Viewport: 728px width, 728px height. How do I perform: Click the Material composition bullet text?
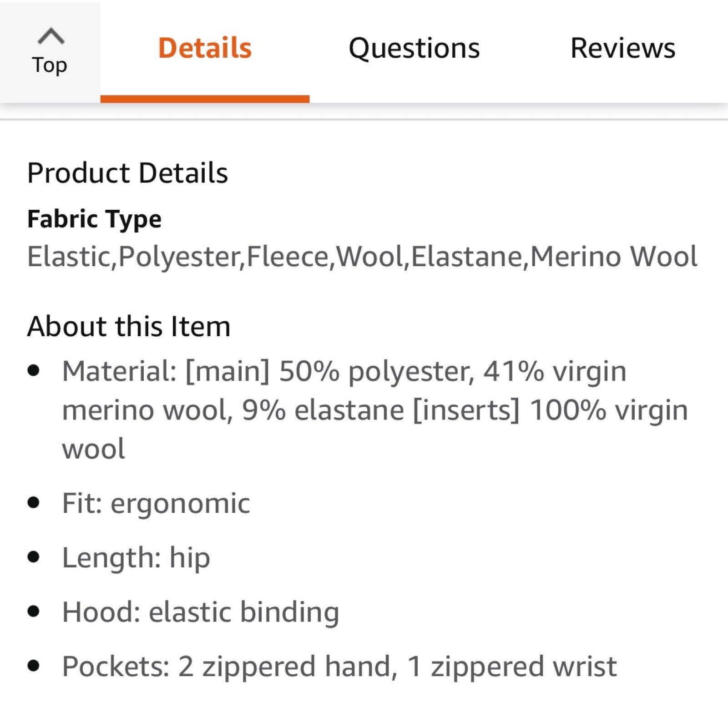(375, 409)
